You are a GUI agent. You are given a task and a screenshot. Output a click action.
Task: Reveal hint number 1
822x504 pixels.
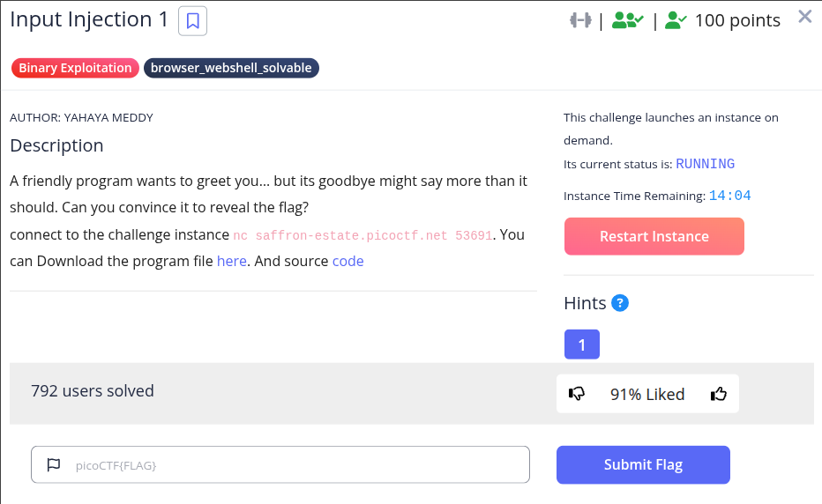pyautogui.click(x=581, y=345)
